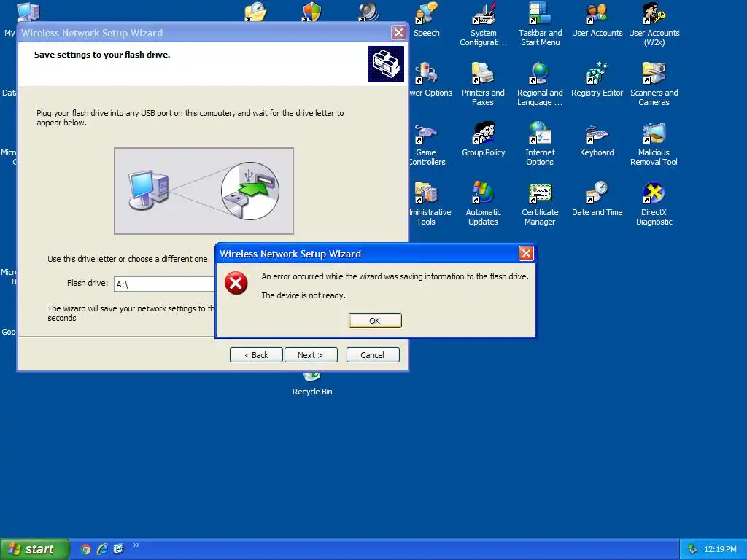Image resolution: width=747 pixels, height=560 pixels.
Task: Open User Accounts (W2k) shortcut
Action: pos(654,24)
